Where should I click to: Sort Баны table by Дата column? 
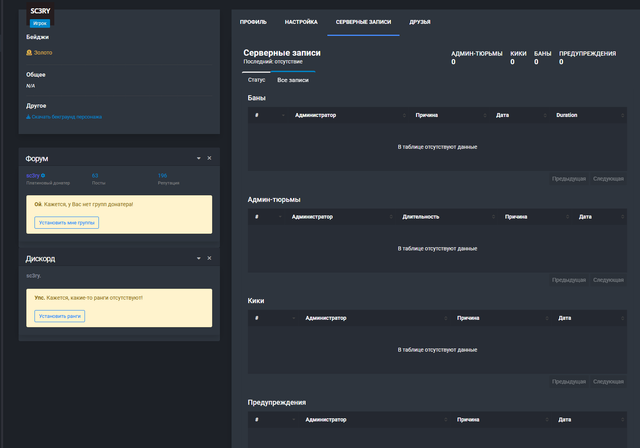pos(520,115)
